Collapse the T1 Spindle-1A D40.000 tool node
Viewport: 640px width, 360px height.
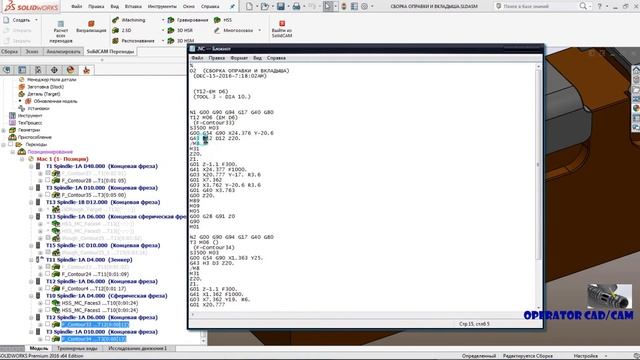point(31,166)
